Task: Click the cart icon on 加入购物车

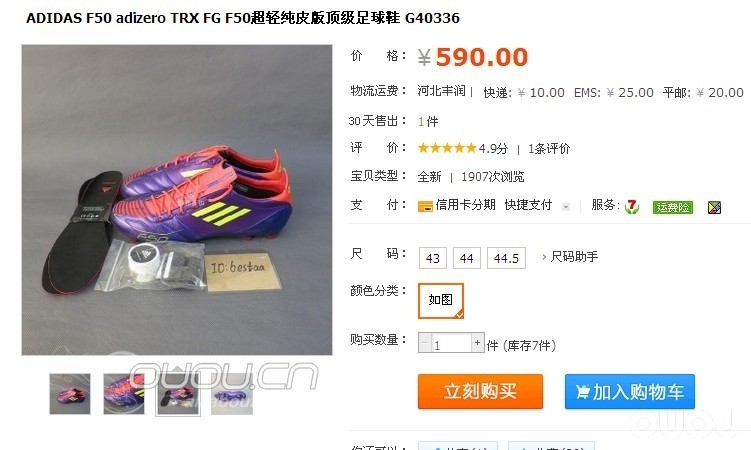Action: tap(582, 392)
